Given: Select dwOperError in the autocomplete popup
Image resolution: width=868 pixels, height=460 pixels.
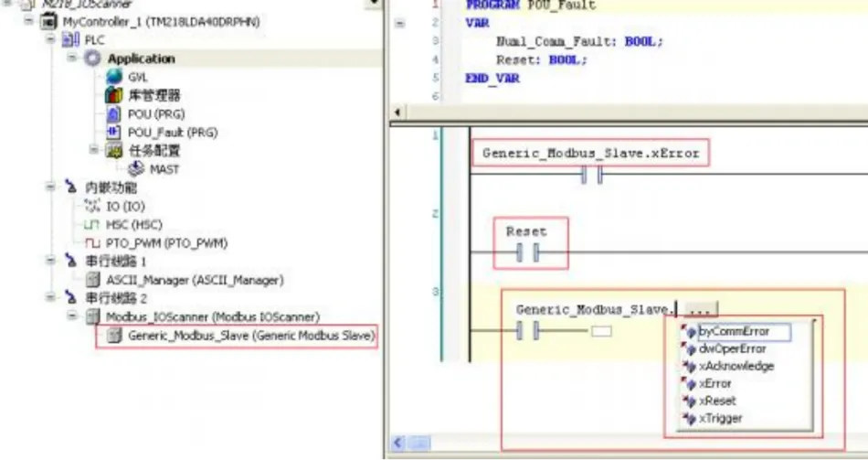Looking at the screenshot, I should [732, 348].
